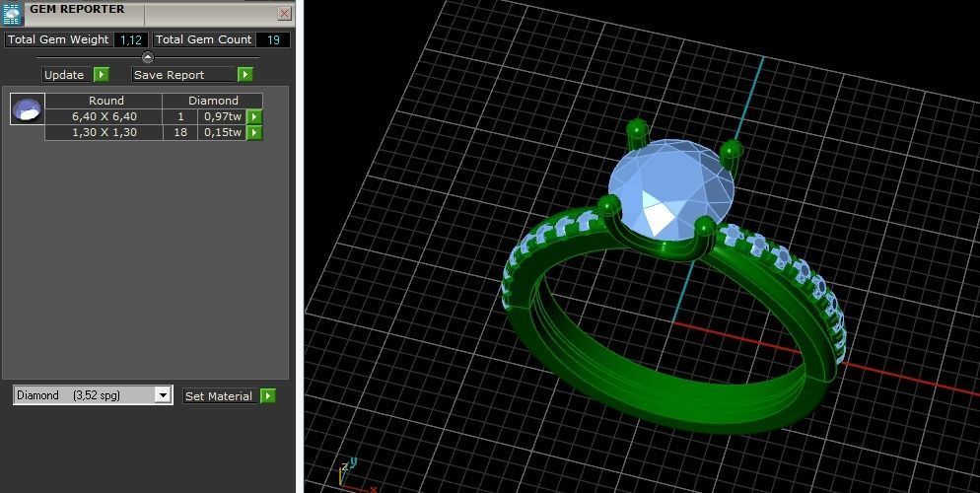
Task: Select the round gem thumbnail
Action: (x=28, y=109)
